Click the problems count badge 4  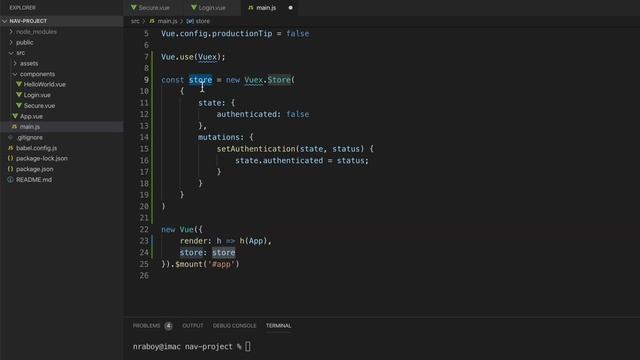[x=169, y=326]
